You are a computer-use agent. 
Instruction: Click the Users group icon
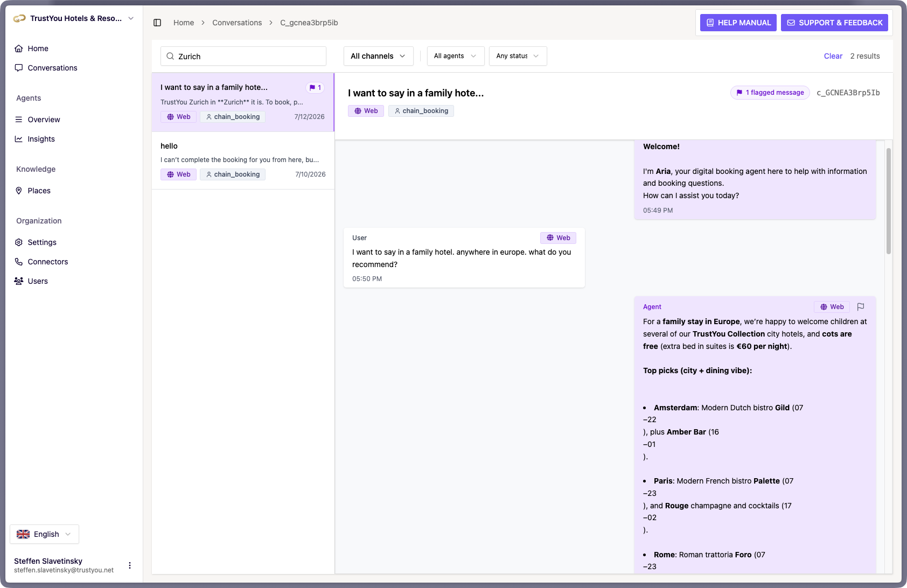[19, 281]
